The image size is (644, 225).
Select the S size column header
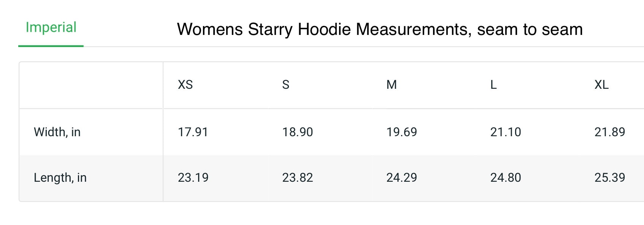286,85
